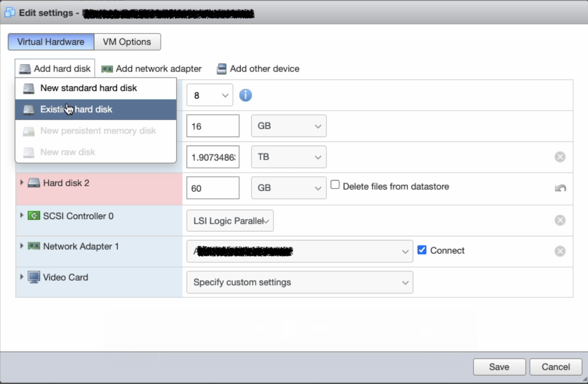
Task: Enable Delete files from datastore checkbox
Action: [x=335, y=185]
